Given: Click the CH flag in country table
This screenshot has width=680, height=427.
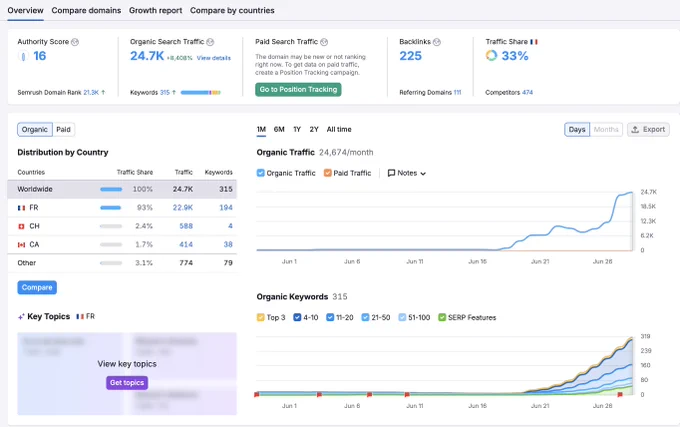Looking at the screenshot, I should pos(21,226).
